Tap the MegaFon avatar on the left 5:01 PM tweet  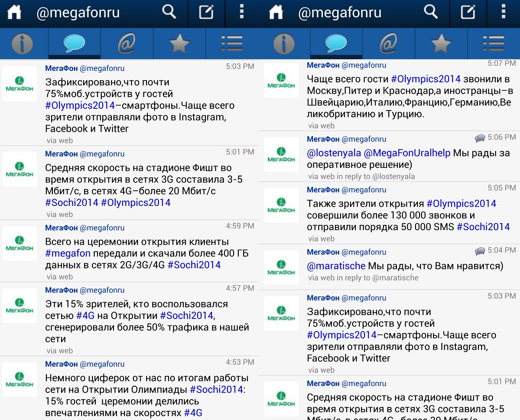(19, 169)
